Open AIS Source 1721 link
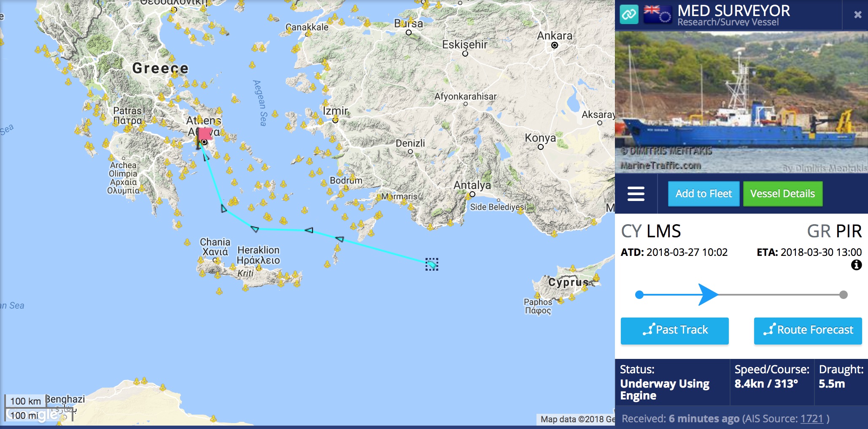The height and width of the screenshot is (429, 868). (811, 418)
